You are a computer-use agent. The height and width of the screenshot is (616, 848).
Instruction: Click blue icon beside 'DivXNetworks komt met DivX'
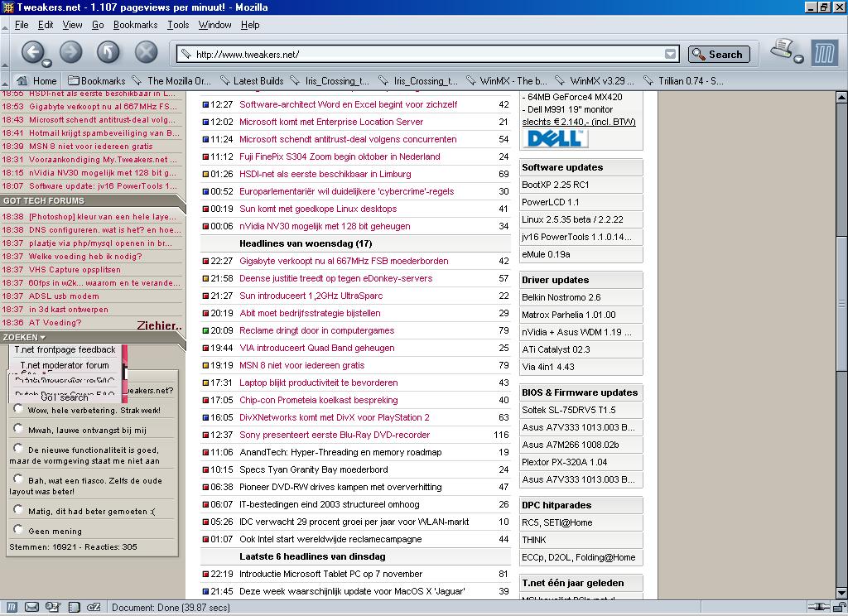(205, 417)
